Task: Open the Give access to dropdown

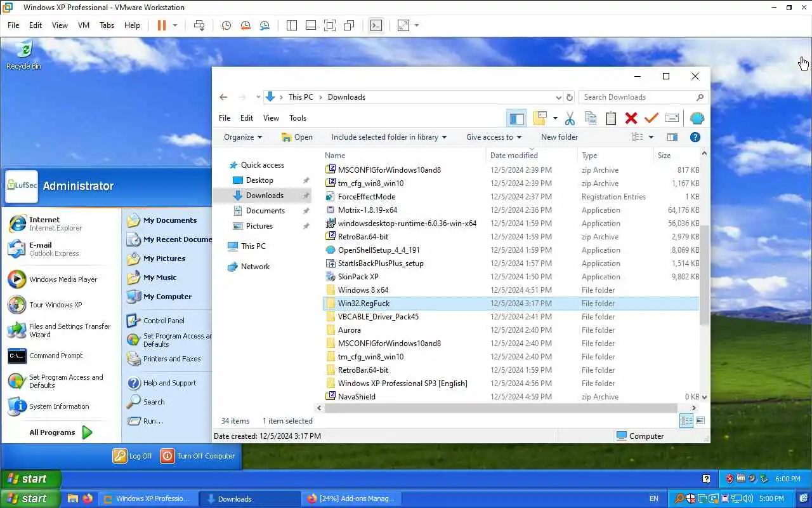Action: [494, 137]
